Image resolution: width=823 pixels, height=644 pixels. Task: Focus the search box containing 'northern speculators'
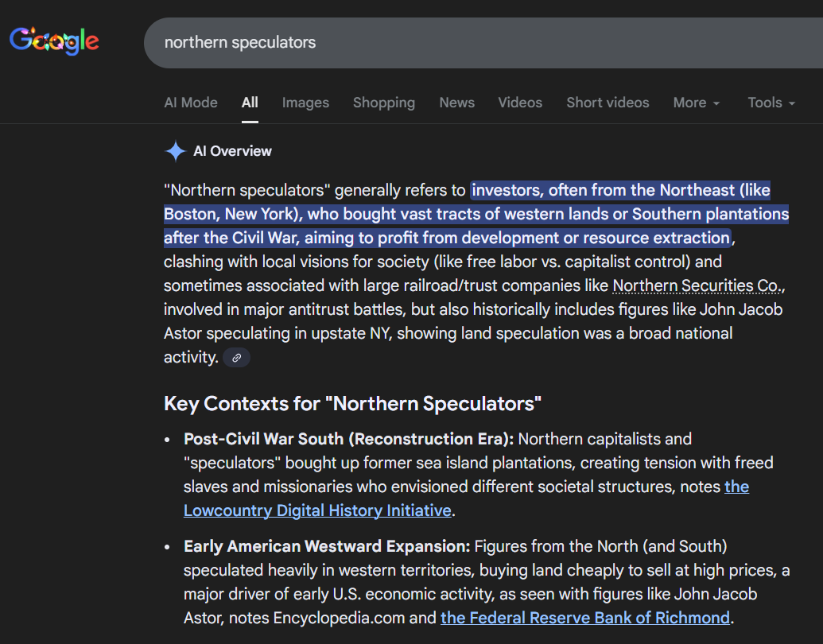click(x=483, y=42)
